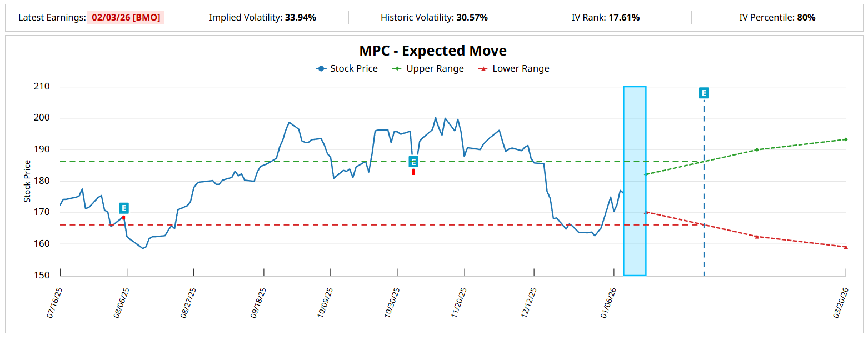Toggle the Stock Price legend series
This screenshot has height=340, width=868.
pyautogui.click(x=347, y=69)
